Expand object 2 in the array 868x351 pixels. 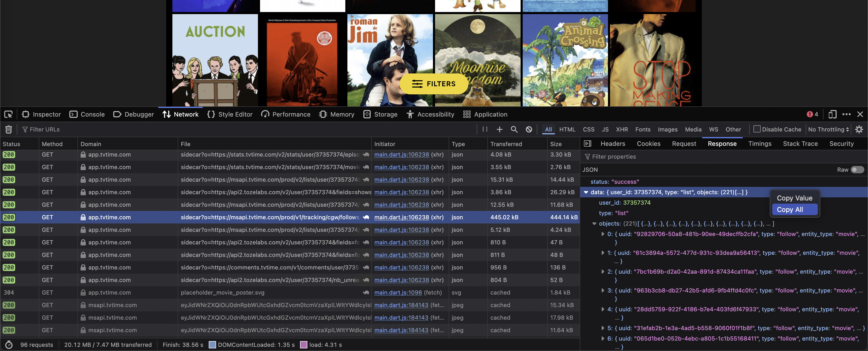click(x=603, y=272)
